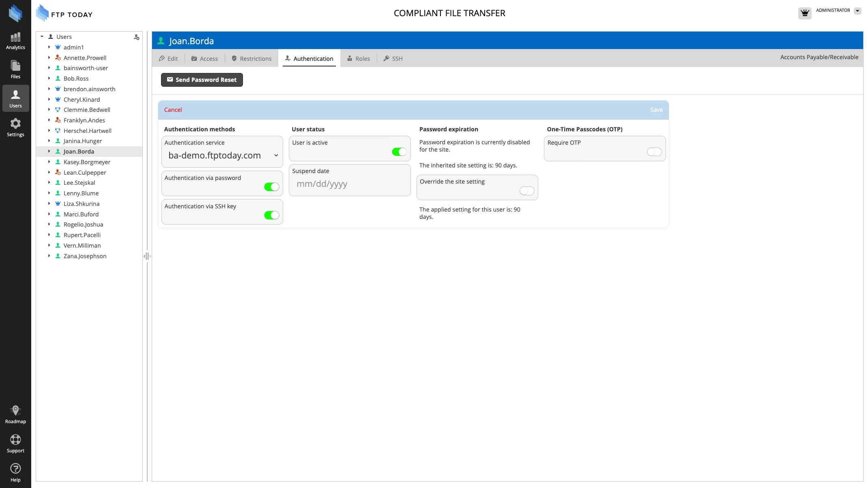The height and width of the screenshot is (488, 868).
Task: Open the Authentication service dropdown
Action: pos(222,156)
